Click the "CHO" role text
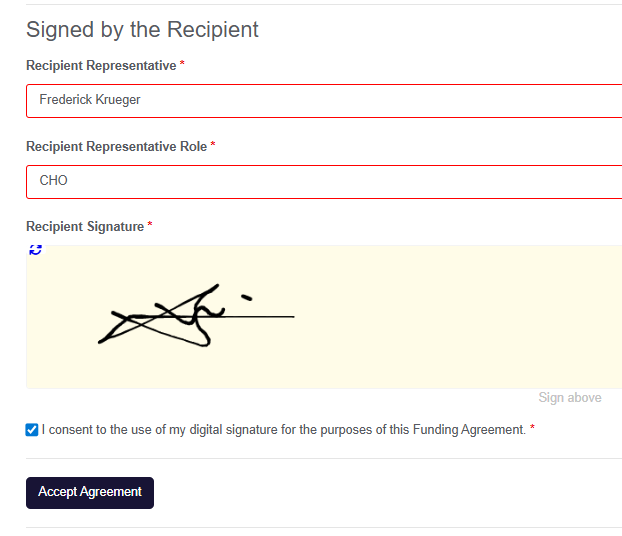 pyautogui.click(x=54, y=182)
